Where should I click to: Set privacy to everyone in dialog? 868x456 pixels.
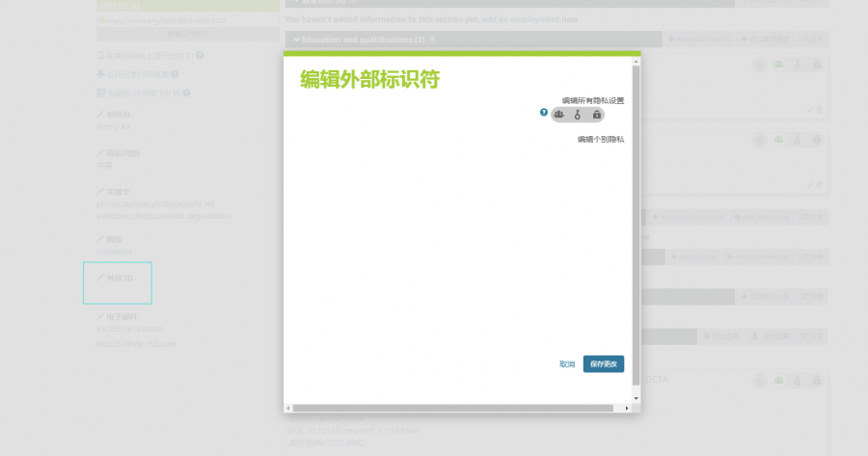[558, 115]
